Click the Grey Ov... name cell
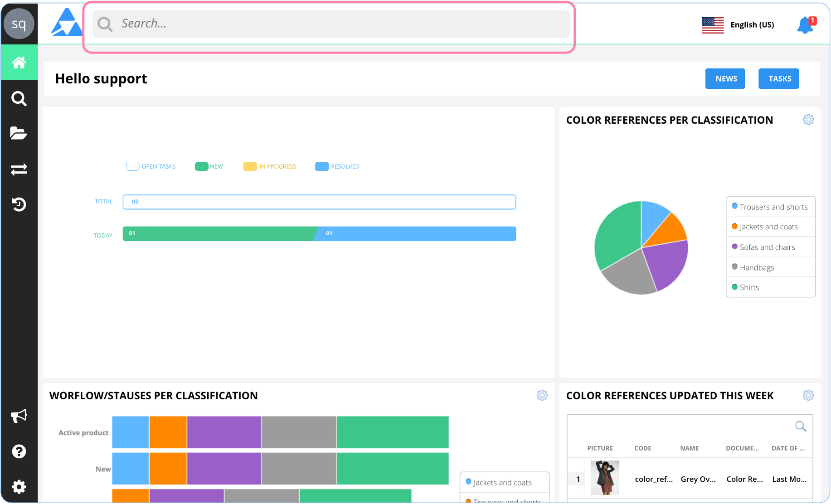This screenshot has width=831, height=504. [698, 479]
